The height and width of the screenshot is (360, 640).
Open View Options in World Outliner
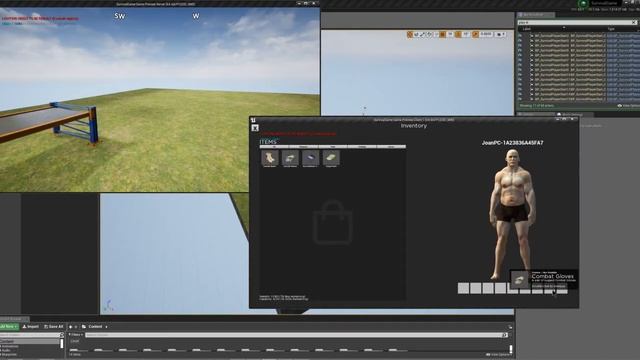click(629, 106)
